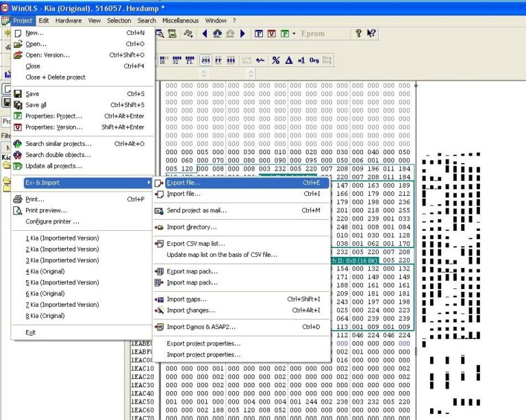Select Export project properties...
This screenshot has width=526, height=420.
(242, 343)
